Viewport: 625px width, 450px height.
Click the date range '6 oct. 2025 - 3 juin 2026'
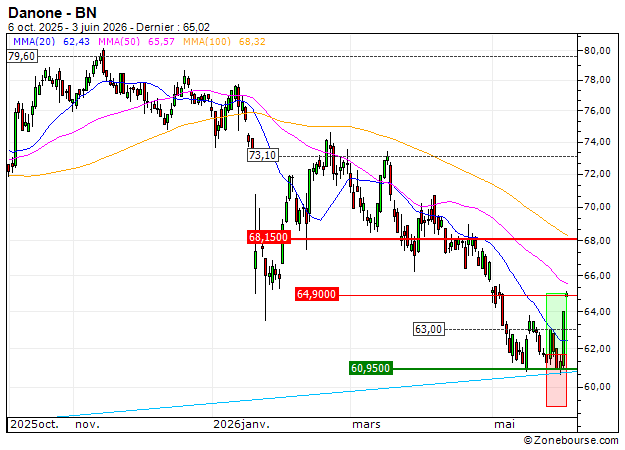[x=67, y=28]
